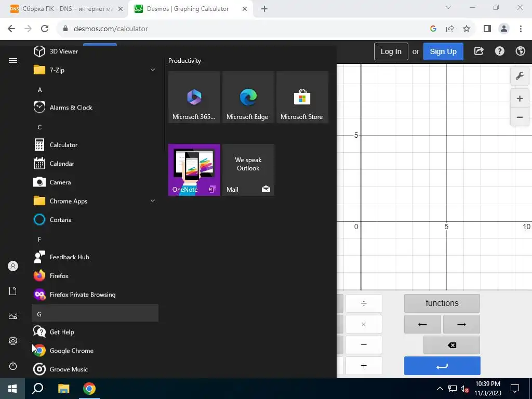Open the Microsoft 365 tile

pos(194,97)
